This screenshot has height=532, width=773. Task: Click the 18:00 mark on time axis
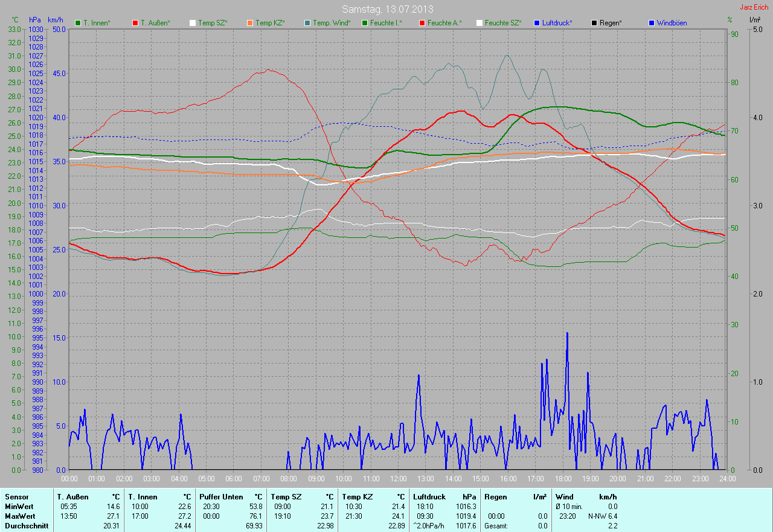pyautogui.click(x=563, y=479)
